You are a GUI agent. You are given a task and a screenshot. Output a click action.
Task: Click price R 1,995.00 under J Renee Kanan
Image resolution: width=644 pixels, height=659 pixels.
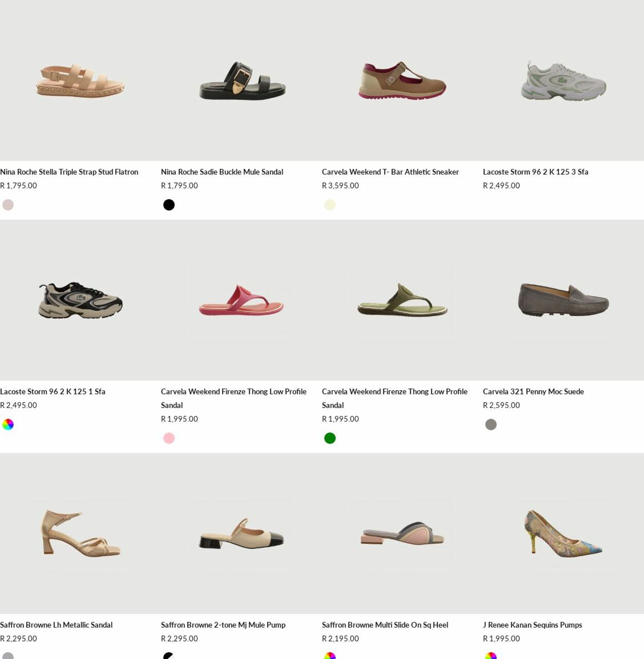[501, 639]
